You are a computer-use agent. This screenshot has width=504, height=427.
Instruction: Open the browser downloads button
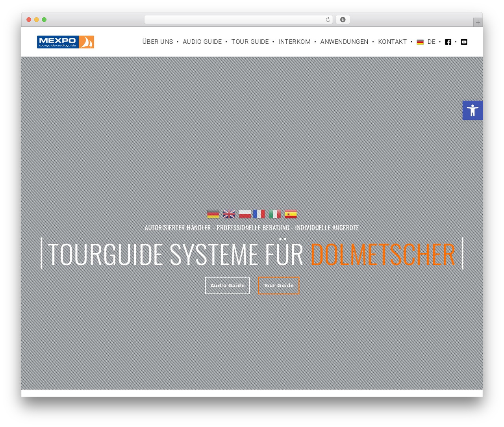point(343,20)
